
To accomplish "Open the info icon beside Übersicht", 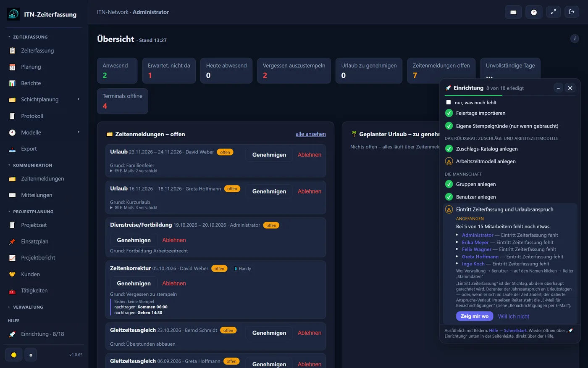I will [x=575, y=39].
